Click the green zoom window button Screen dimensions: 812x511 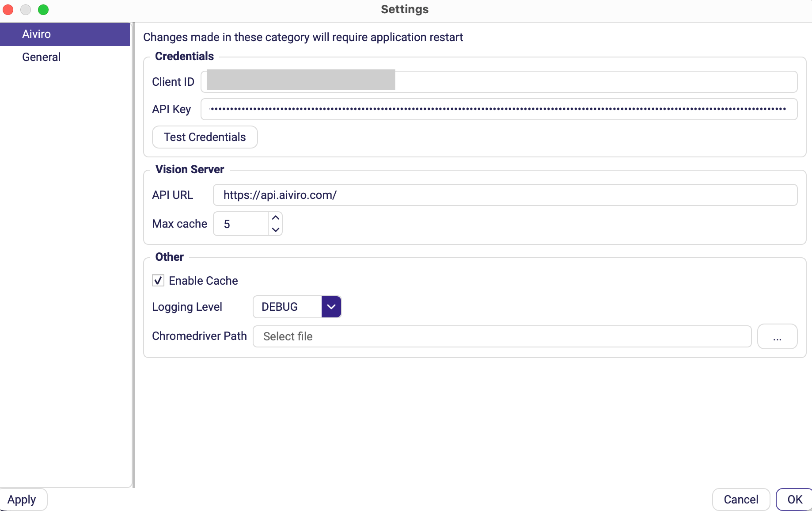point(43,9)
